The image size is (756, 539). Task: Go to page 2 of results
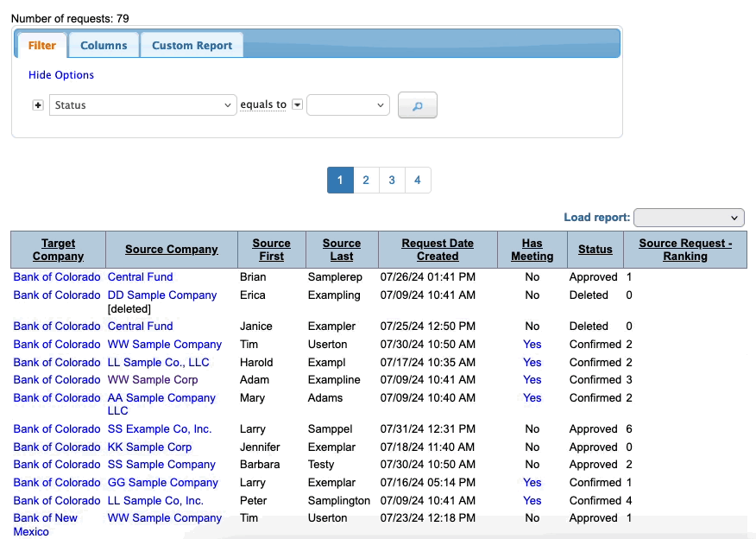366,180
